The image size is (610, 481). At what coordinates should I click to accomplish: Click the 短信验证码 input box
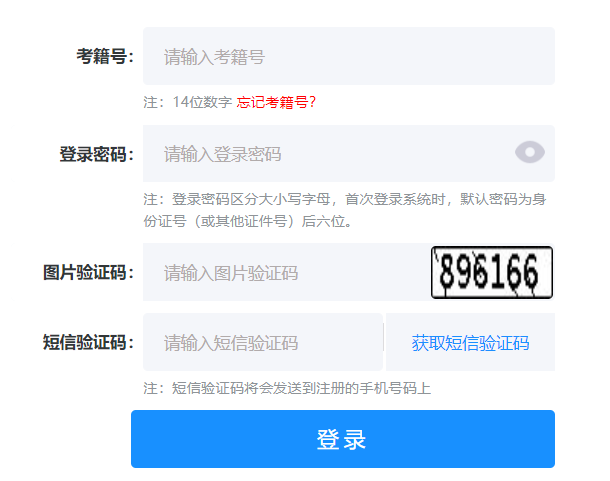[263, 342]
